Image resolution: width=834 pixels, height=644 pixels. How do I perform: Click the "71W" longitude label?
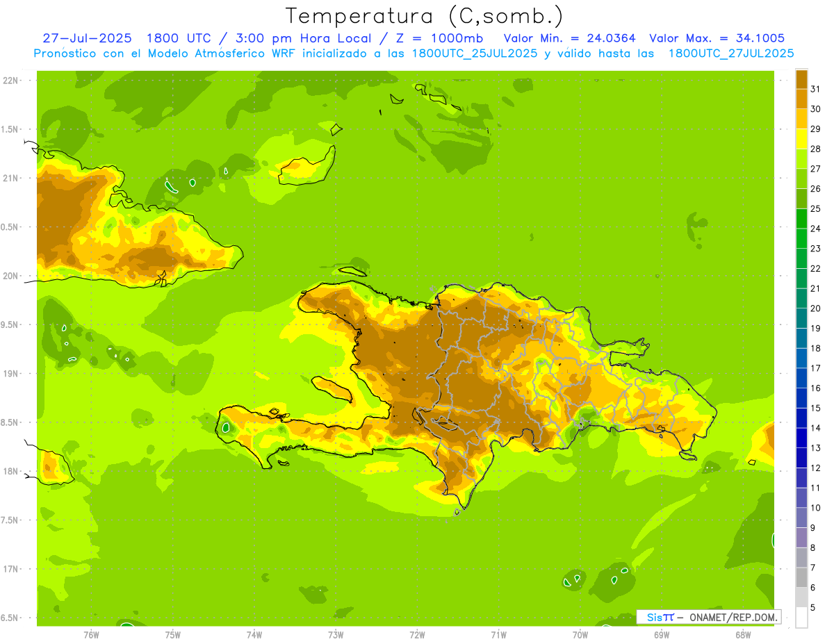498,634
